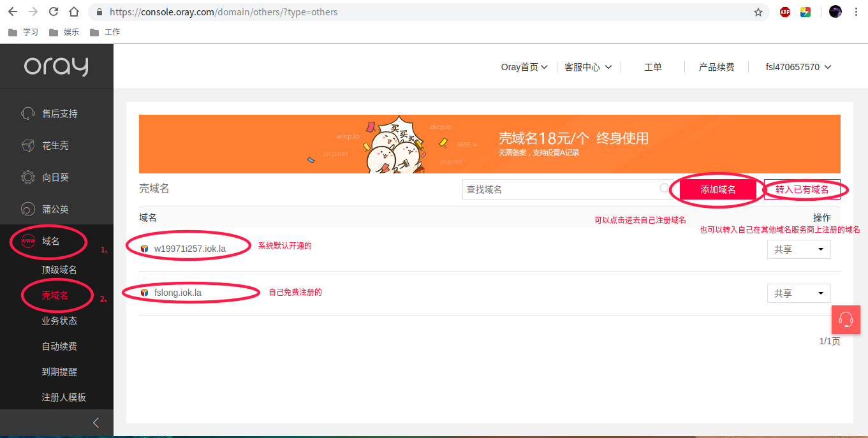This screenshot has height=438, width=868.
Task: Open domain fslong.iok.la
Action: point(178,293)
